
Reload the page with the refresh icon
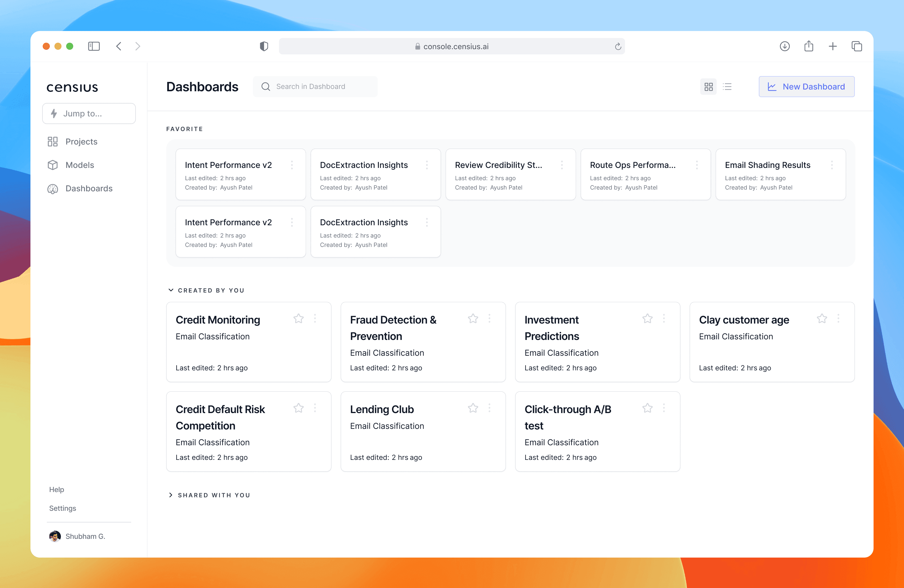point(618,46)
